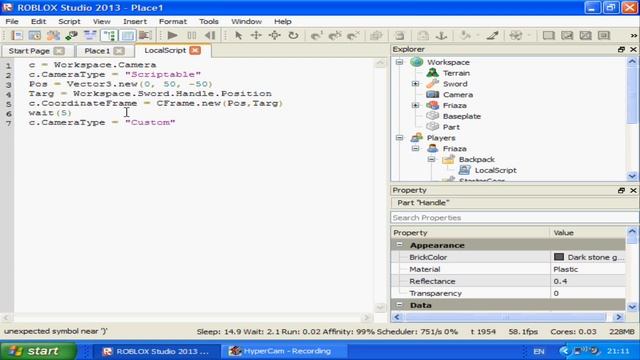Click the HyperCam Recording taskbar button
The image size is (640, 360).
[x=284, y=351]
